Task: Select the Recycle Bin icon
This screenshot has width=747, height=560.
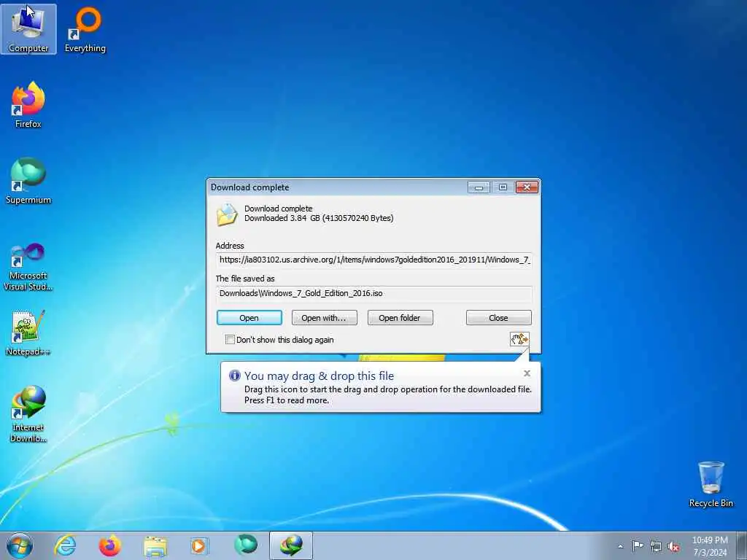Action: click(711, 485)
